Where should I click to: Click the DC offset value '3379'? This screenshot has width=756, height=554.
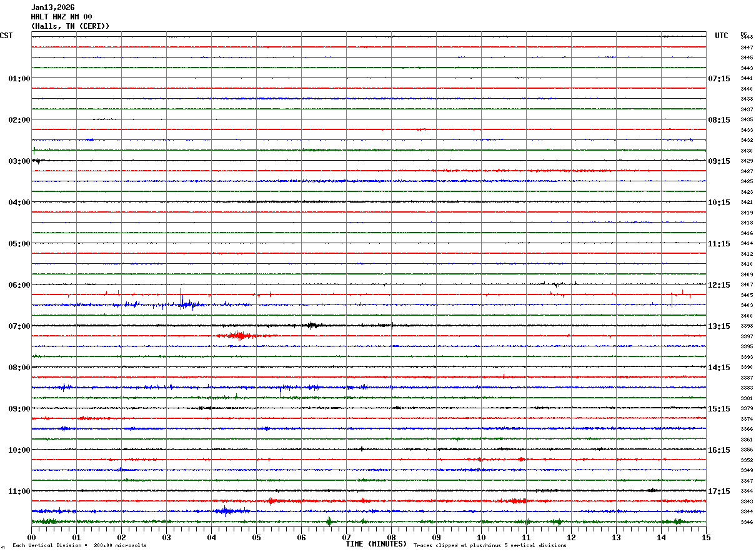click(747, 409)
